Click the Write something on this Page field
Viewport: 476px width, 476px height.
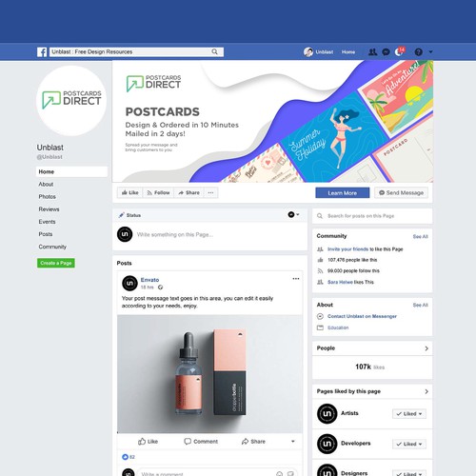[175, 235]
